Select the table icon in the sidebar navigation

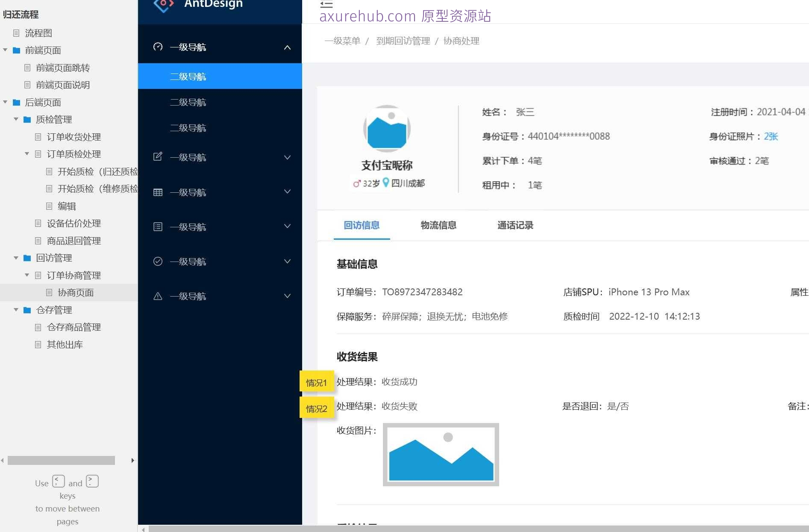coord(158,192)
